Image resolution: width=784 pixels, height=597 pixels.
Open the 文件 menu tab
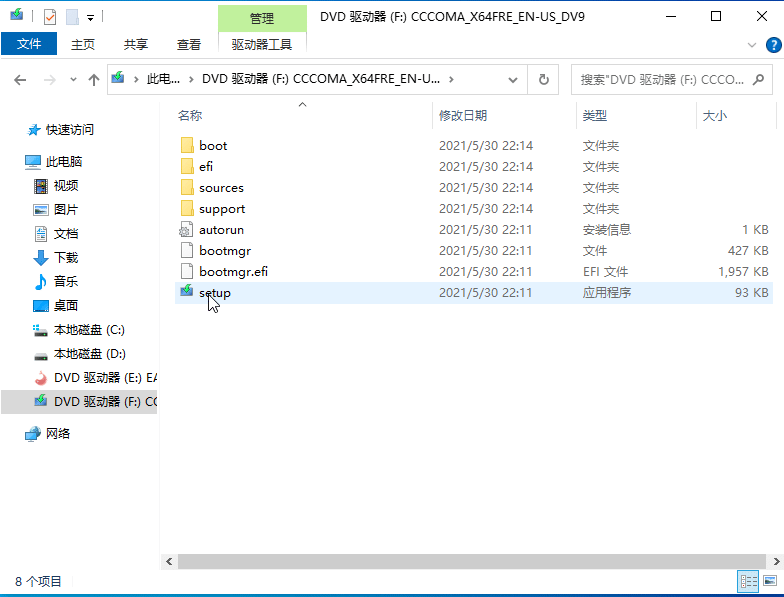pos(29,44)
